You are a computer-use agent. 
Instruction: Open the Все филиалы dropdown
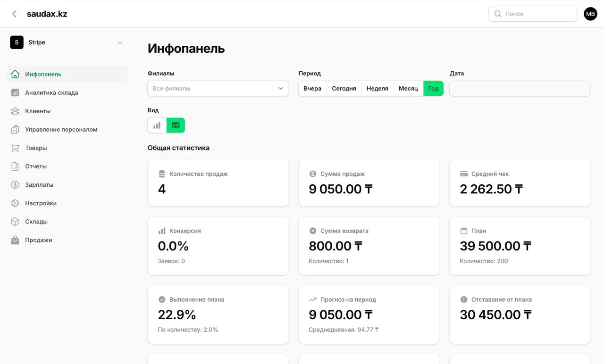(x=218, y=89)
